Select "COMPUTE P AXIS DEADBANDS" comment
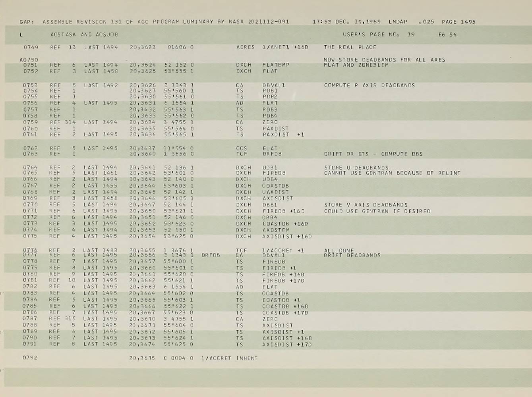Image resolution: width=532 pixels, height=397 pixels. click(369, 85)
